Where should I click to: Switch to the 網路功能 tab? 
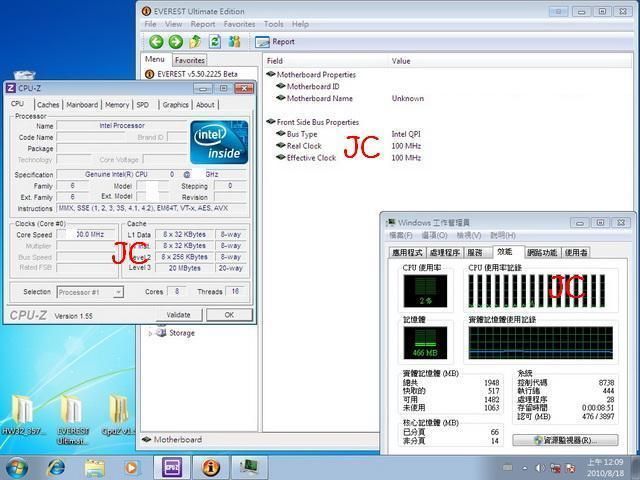542,253
